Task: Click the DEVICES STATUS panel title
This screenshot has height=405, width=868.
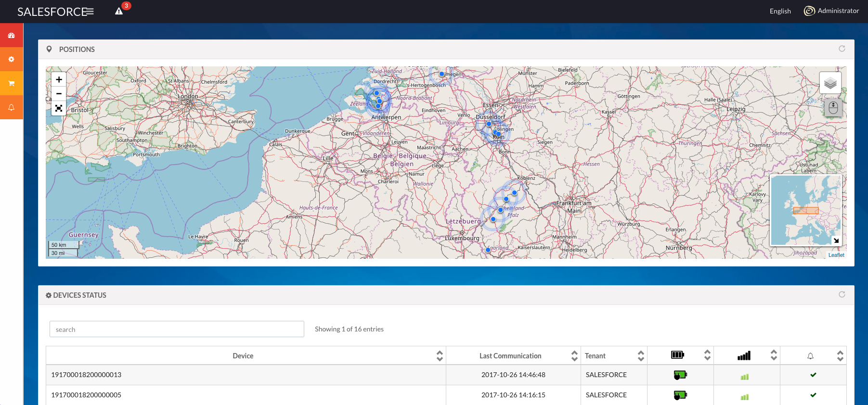Action: [x=79, y=295]
